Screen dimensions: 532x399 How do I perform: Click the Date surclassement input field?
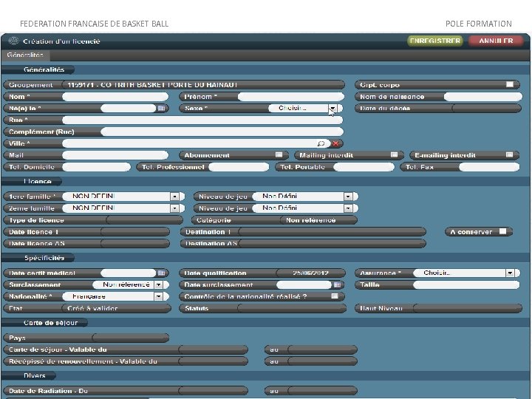coord(304,284)
